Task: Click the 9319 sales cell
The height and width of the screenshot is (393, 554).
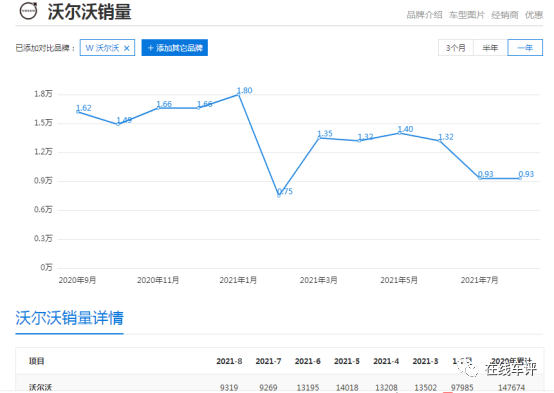Action: coord(229,388)
